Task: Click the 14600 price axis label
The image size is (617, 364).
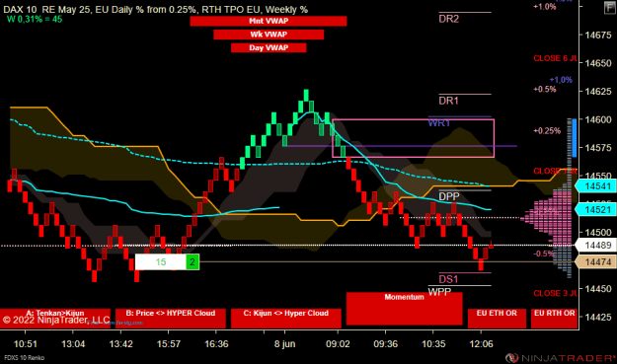Action: [x=598, y=119]
